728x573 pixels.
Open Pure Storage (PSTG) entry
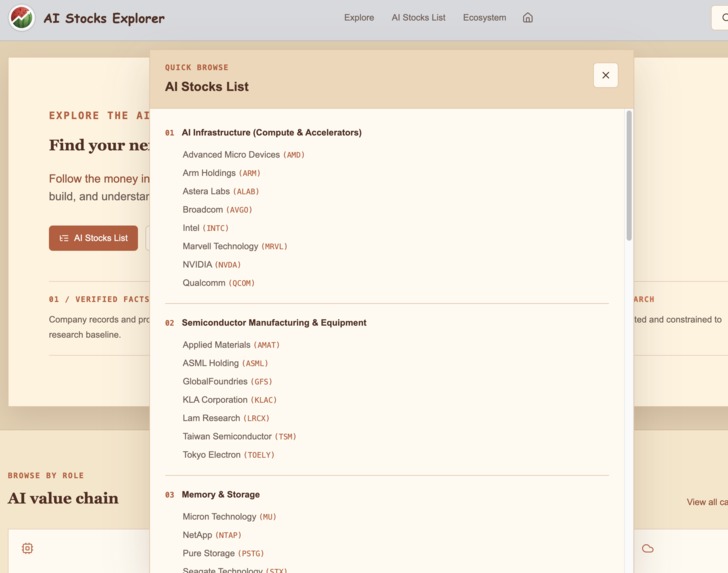(223, 553)
